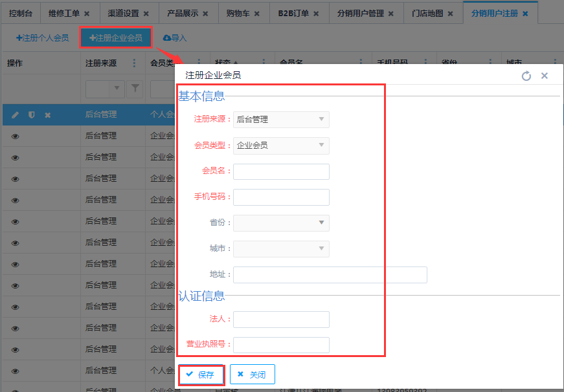Expand the 会员类型 dropdown

pos(281,146)
